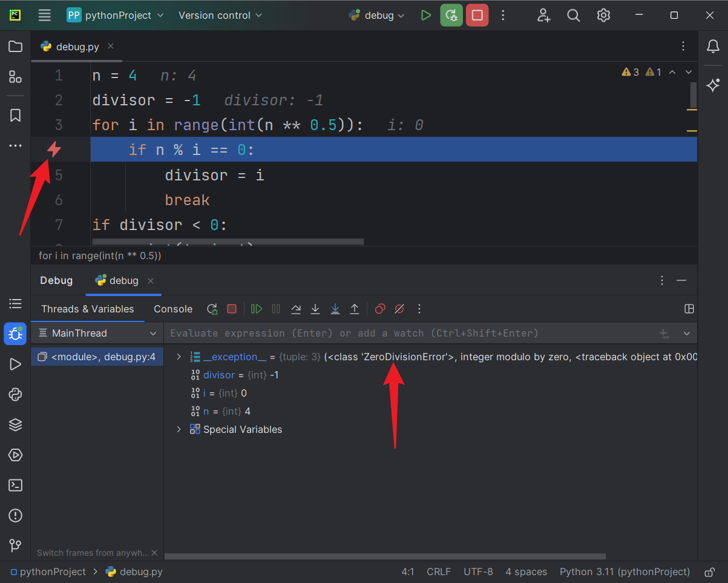Toggle the Debug tool window sidebar button

click(16, 334)
